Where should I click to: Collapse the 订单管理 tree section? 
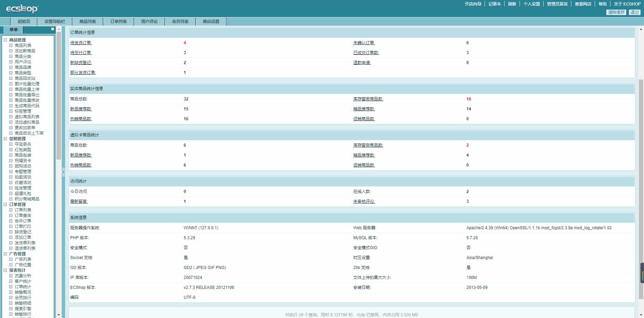[5, 204]
